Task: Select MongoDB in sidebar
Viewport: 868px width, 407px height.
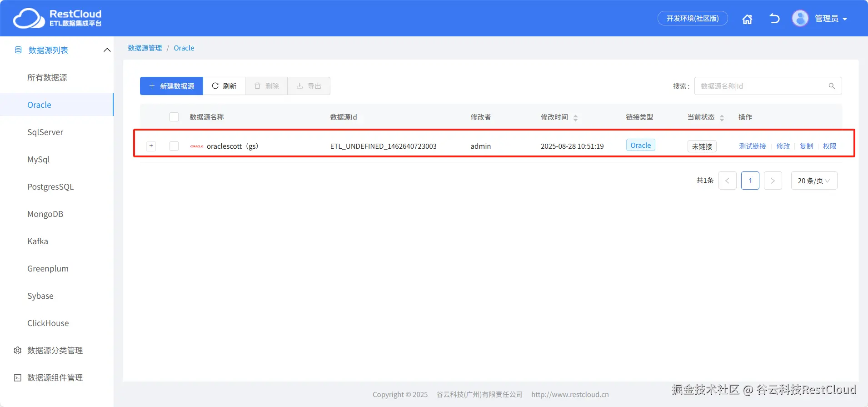Action: 45,214
